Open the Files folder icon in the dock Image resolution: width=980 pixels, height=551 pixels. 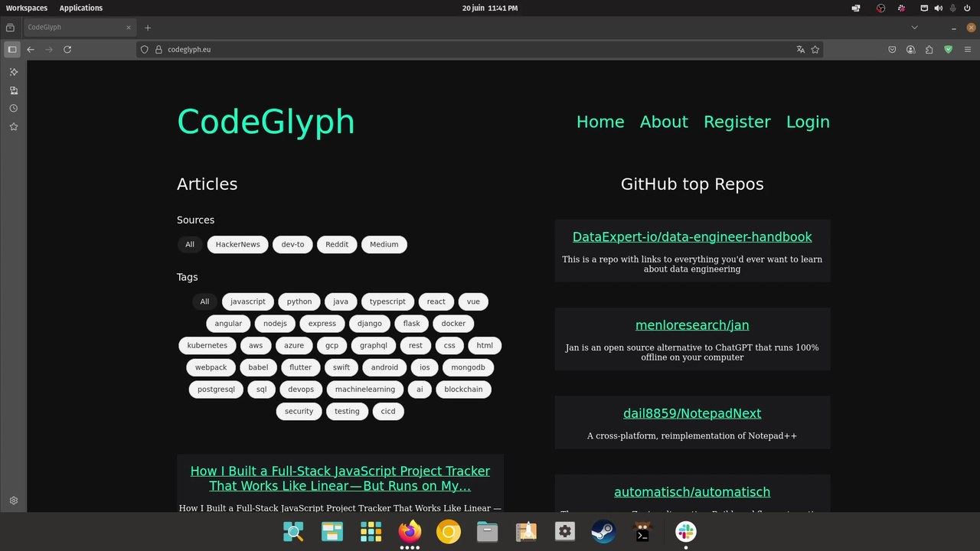pos(487,531)
